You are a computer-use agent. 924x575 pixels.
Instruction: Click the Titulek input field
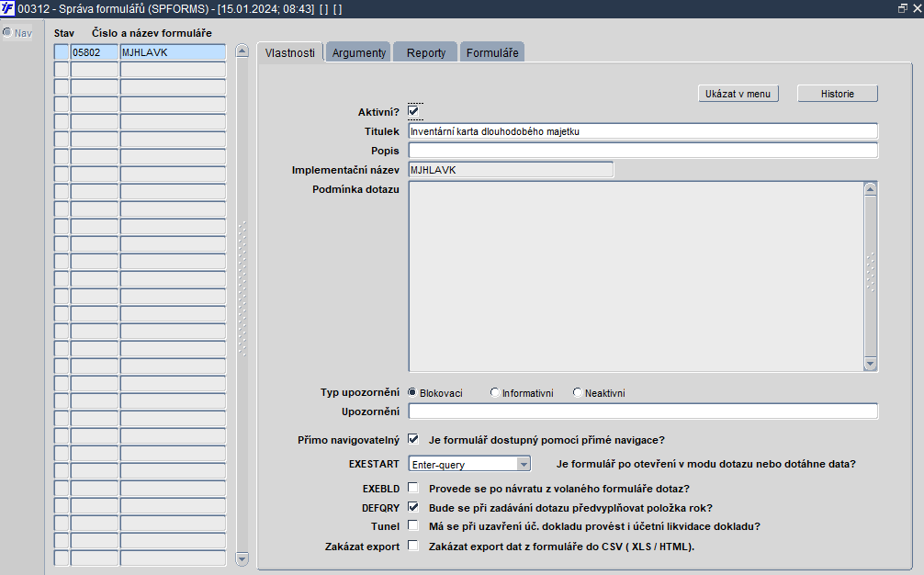pos(643,131)
